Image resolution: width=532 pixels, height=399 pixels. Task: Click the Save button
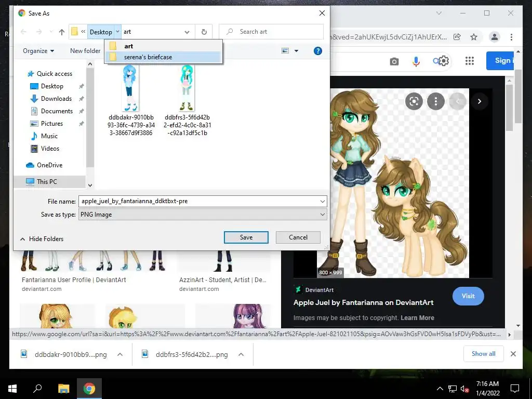(246, 237)
